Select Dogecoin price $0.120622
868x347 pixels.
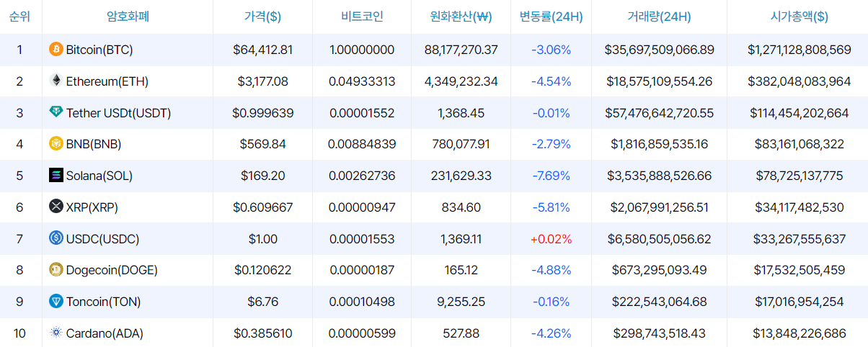tap(263, 271)
